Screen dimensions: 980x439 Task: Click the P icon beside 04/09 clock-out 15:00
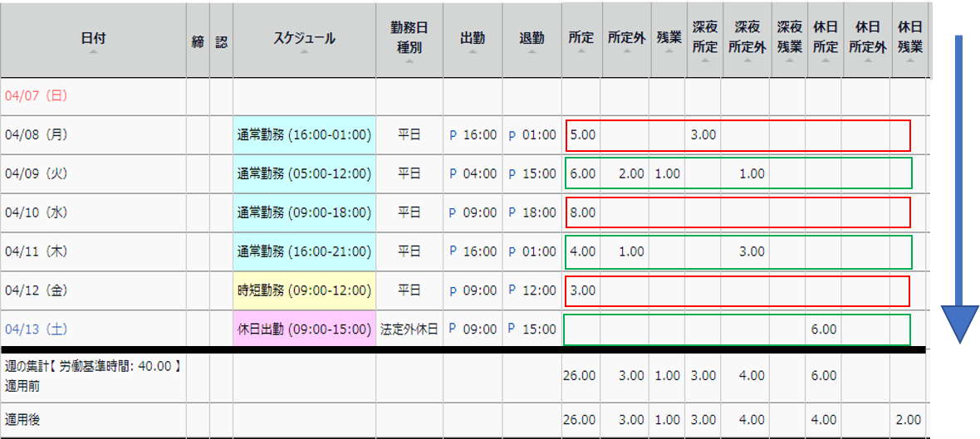(x=512, y=174)
